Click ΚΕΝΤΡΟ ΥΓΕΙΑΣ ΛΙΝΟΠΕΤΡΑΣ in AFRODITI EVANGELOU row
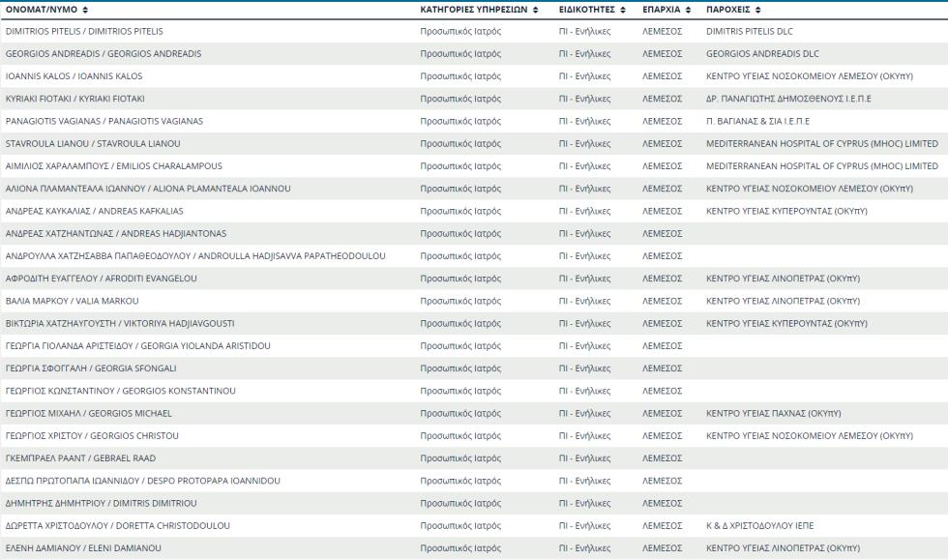 click(x=783, y=279)
